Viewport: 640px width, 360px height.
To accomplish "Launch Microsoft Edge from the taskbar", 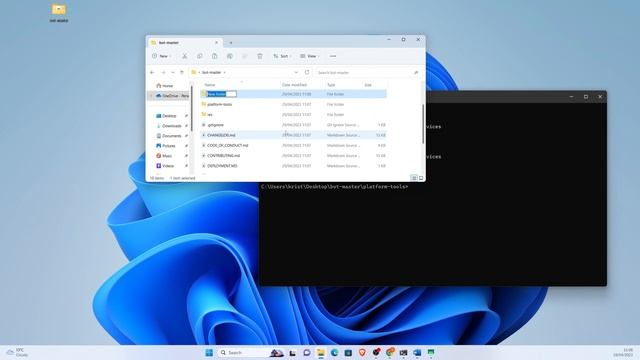I will click(335, 353).
